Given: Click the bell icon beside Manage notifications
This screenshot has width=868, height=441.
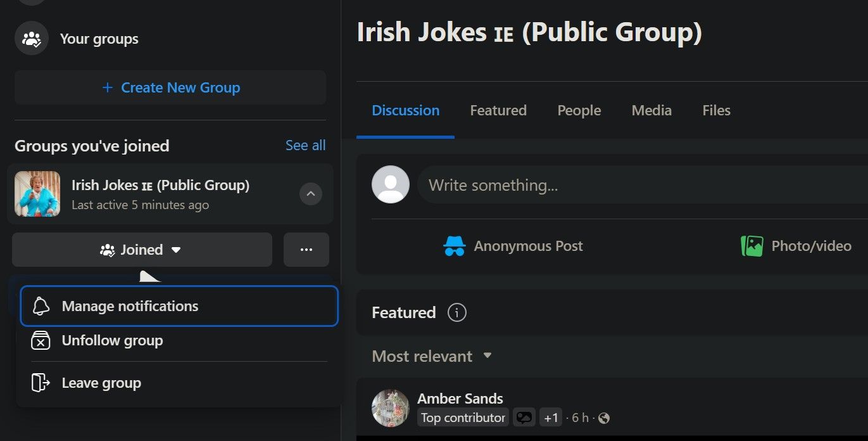Looking at the screenshot, I should point(41,306).
